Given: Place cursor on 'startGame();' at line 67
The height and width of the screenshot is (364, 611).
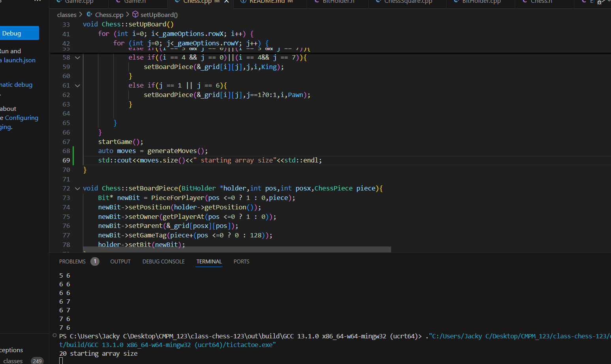Looking at the screenshot, I should 121,142.
